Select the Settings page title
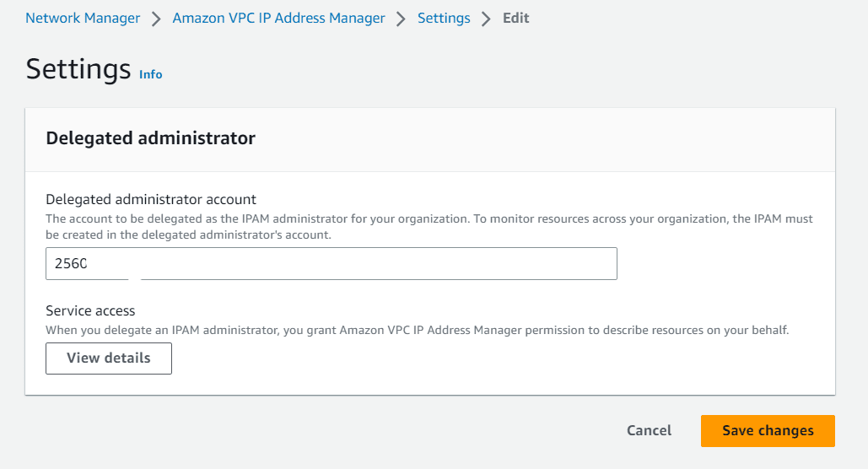This screenshot has height=469, width=868. 78,69
